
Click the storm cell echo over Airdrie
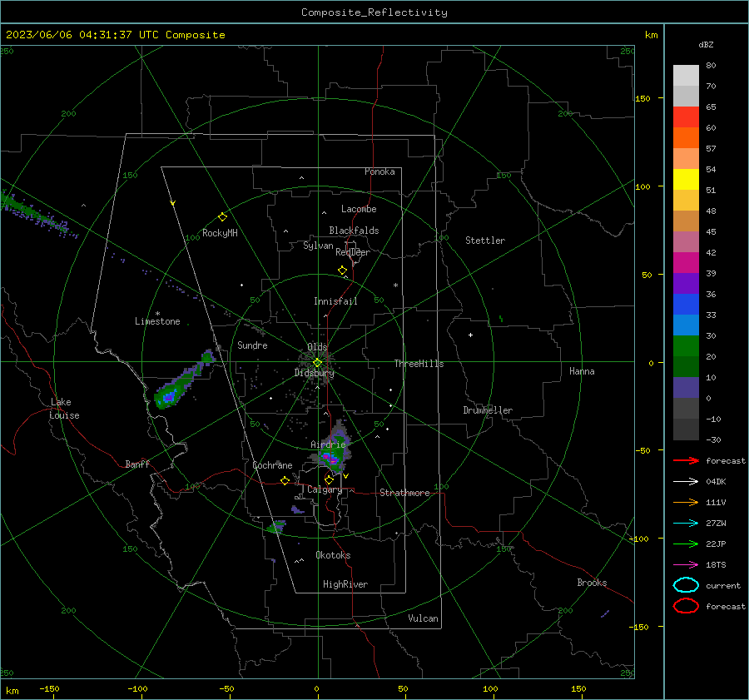(333, 451)
